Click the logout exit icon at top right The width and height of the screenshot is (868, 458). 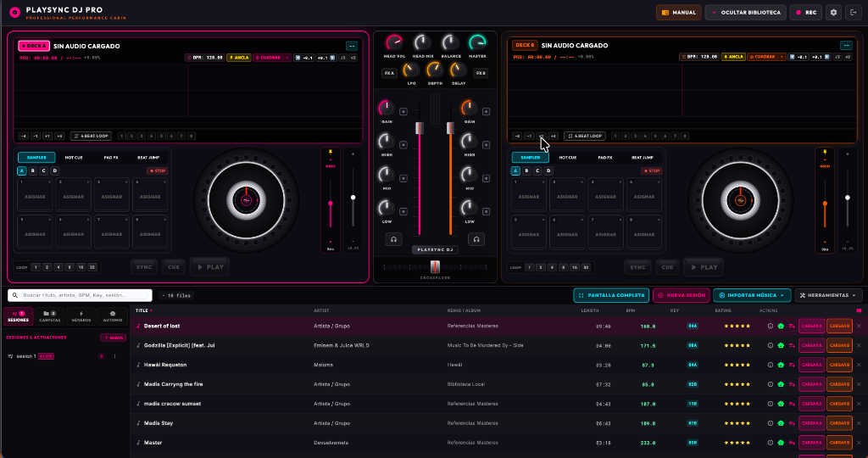coord(853,12)
